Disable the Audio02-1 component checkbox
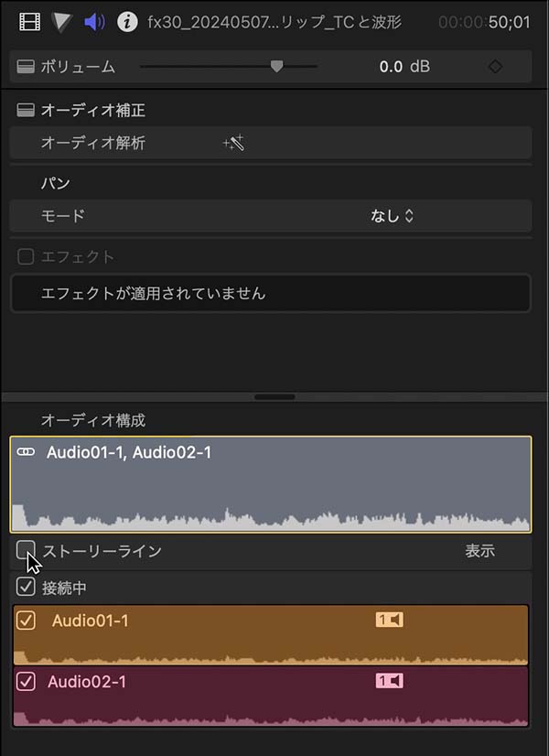This screenshot has width=549, height=756. (26, 682)
